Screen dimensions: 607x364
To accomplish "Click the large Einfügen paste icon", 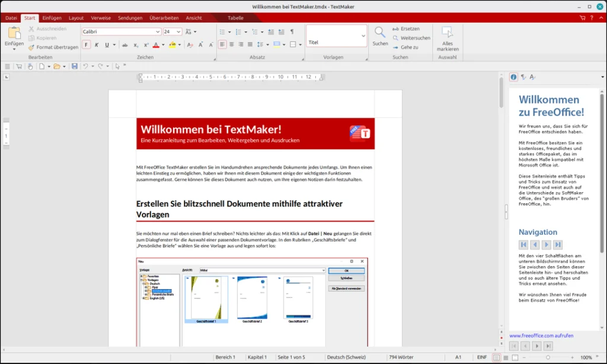I will (14, 33).
